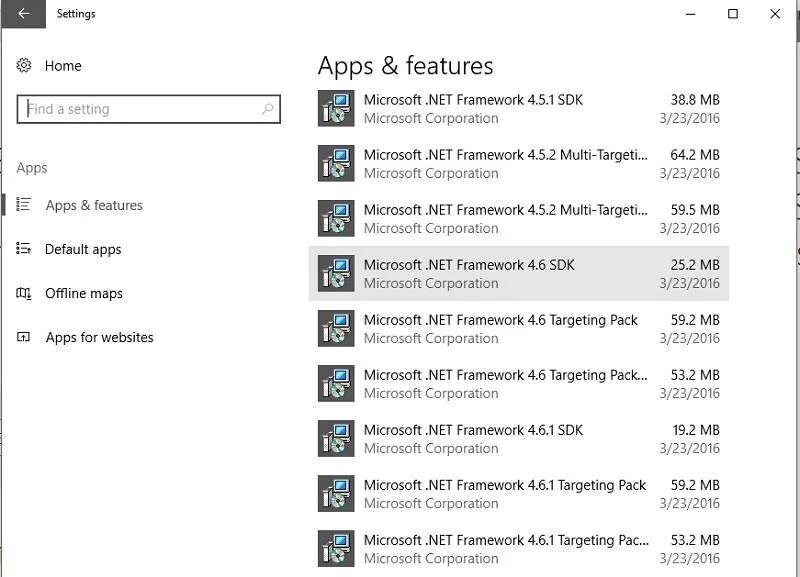The height and width of the screenshot is (577, 800).
Task: Click the Offline maps icon
Action: point(24,293)
